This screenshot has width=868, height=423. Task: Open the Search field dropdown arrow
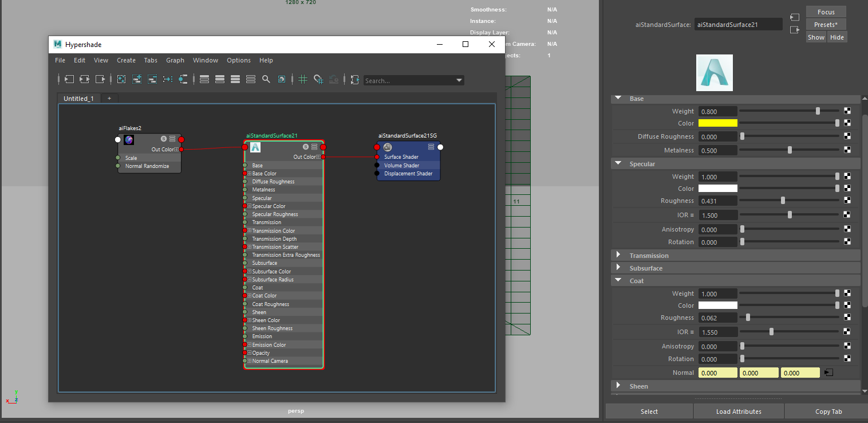pyautogui.click(x=459, y=80)
